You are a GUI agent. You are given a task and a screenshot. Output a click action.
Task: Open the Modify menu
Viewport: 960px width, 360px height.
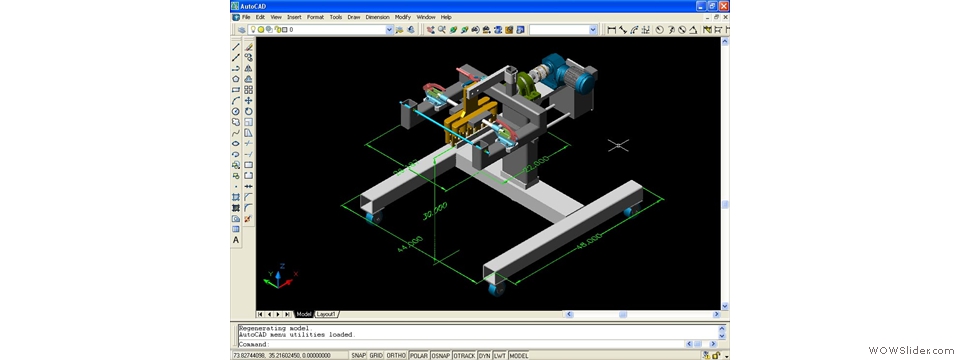pos(403,17)
